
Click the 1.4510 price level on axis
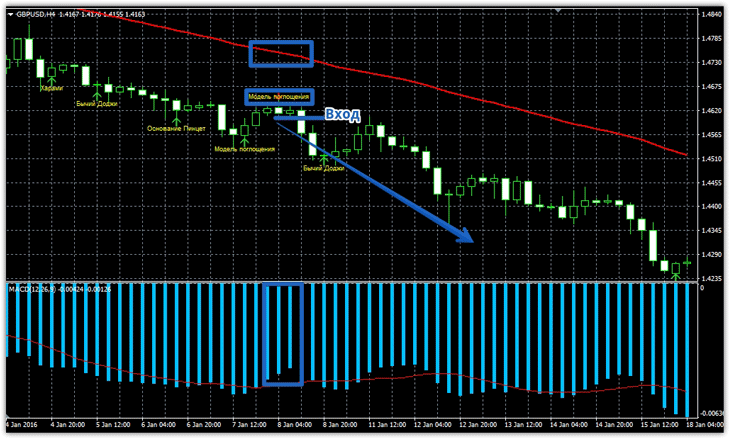[712, 159]
